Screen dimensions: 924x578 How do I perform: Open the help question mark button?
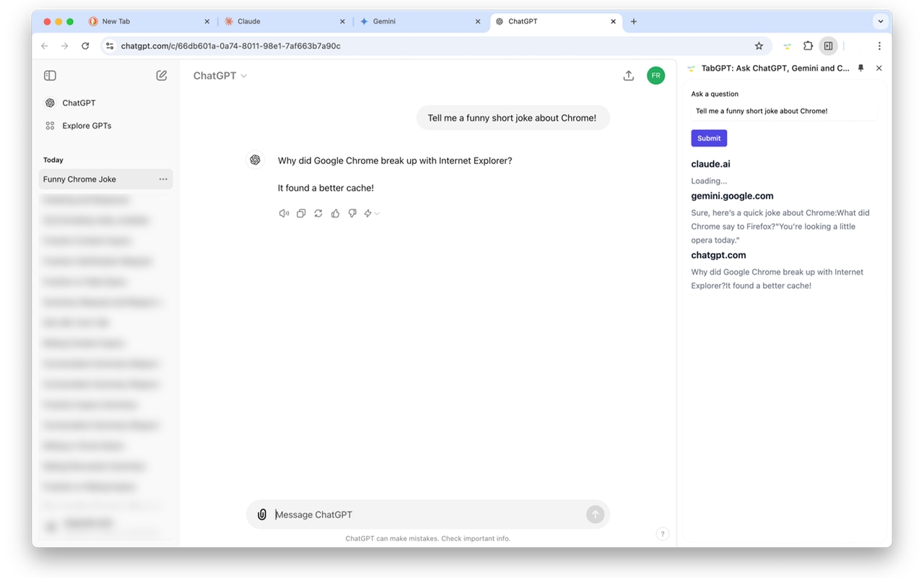[663, 534]
